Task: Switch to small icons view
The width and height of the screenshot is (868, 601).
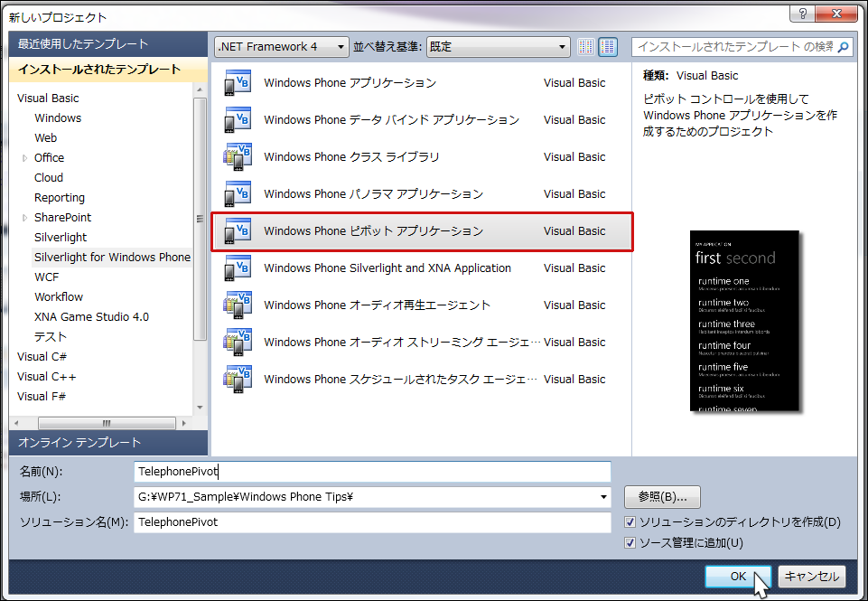Action: (x=585, y=46)
